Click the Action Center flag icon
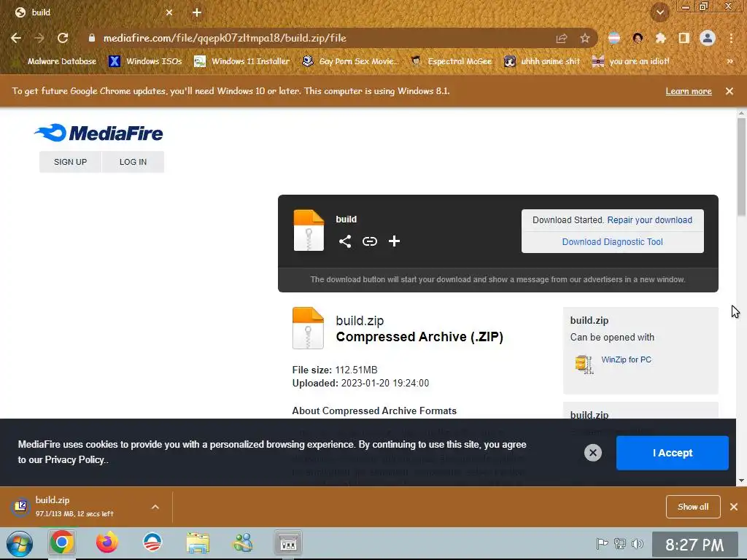This screenshot has width=747, height=560. pyautogui.click(x=602, y=543)
